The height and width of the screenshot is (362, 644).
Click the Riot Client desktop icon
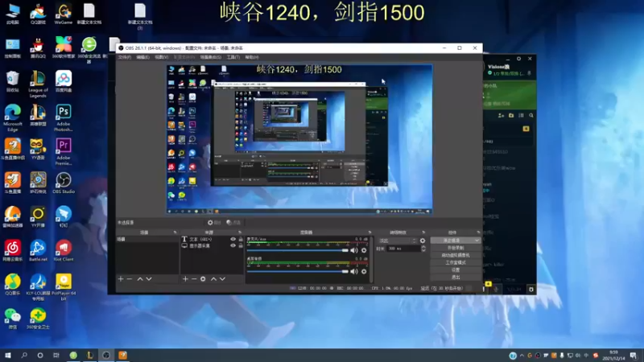click(x=64, y=251)
